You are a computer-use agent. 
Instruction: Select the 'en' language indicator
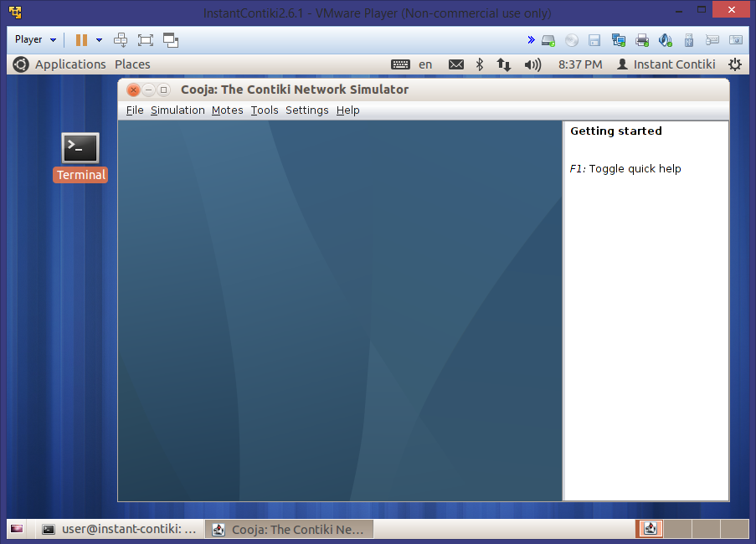point(425,64)
